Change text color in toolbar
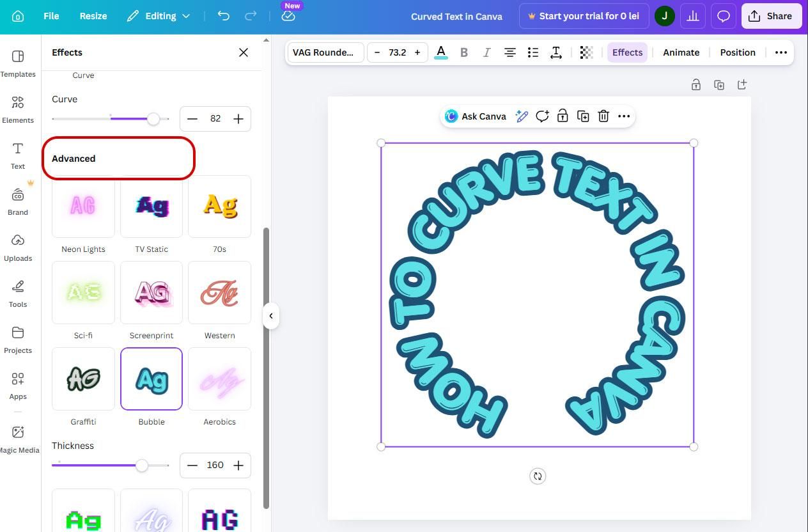Viewport: 808px width, 532px height. [x=441, y=52]
